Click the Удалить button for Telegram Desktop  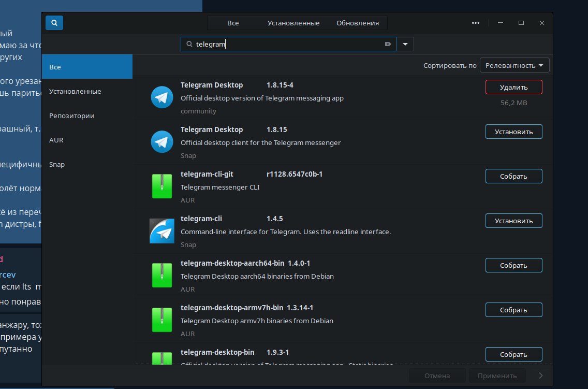tap(514, 87)
